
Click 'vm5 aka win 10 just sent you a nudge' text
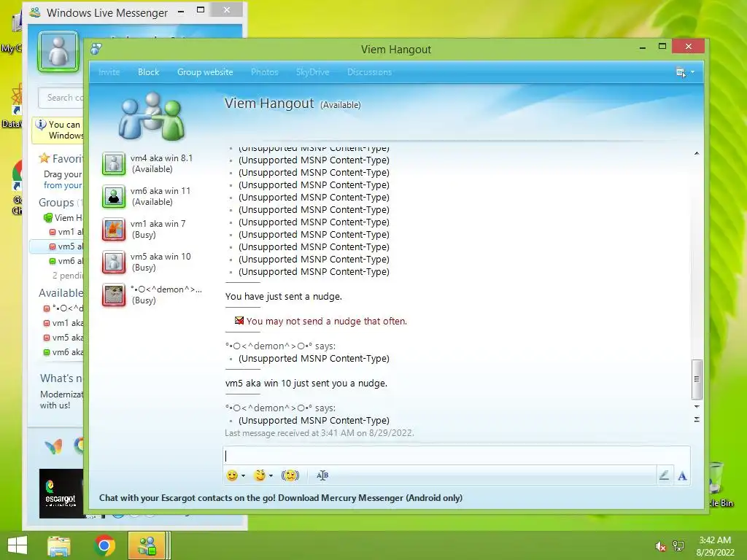[306, 383]
